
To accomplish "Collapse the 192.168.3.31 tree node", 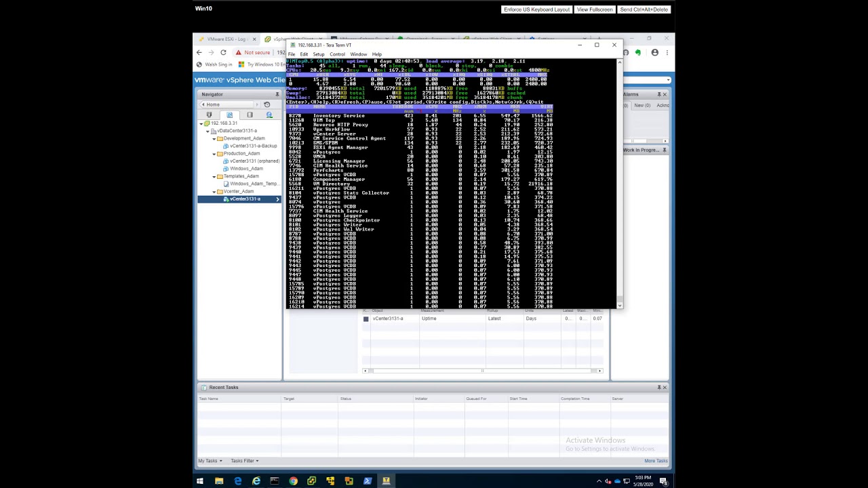I will [x=202, y=123].
